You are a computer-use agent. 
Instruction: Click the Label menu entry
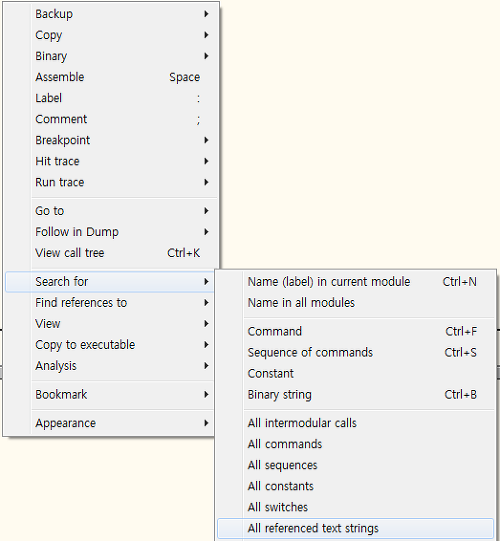point(111,98)
